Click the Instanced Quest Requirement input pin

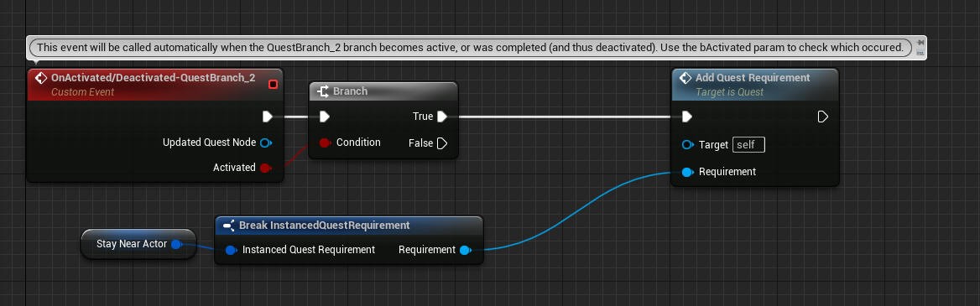(231, 251)
